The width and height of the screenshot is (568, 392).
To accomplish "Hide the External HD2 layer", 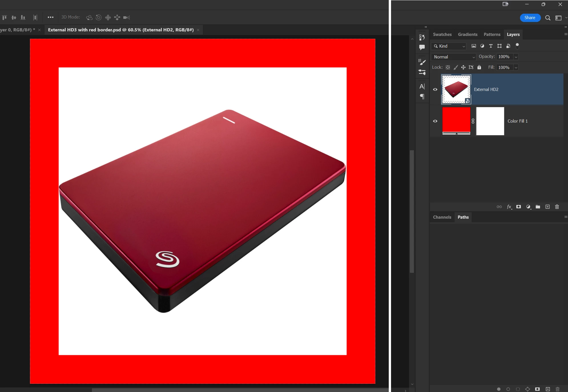I will [x=435, y=90].
